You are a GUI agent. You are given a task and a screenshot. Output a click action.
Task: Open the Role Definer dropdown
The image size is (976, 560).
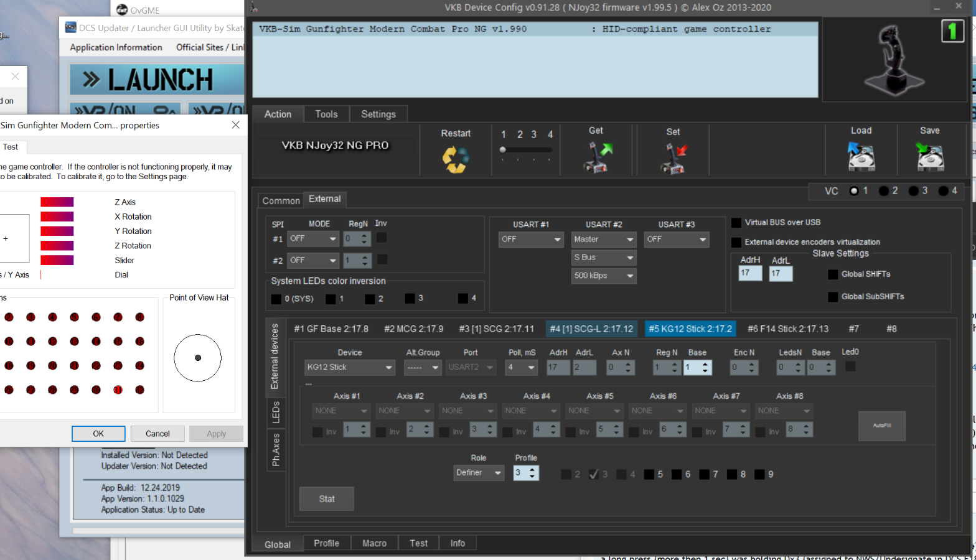479,473
